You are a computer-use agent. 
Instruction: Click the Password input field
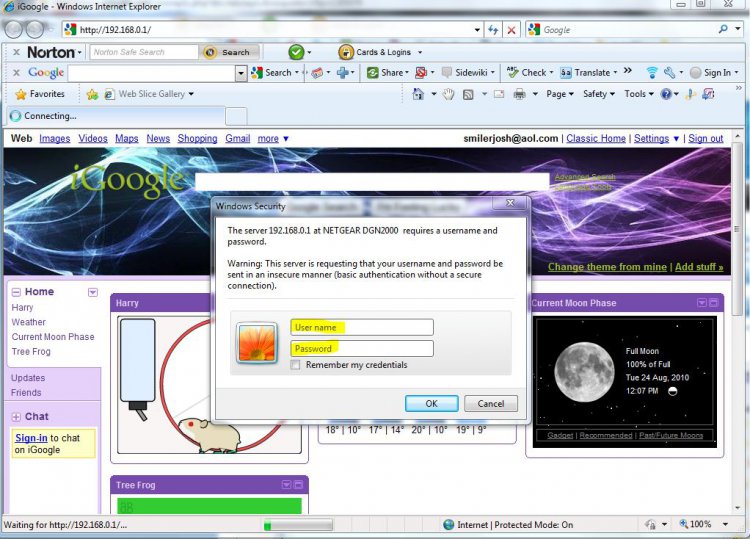(362, 349)
